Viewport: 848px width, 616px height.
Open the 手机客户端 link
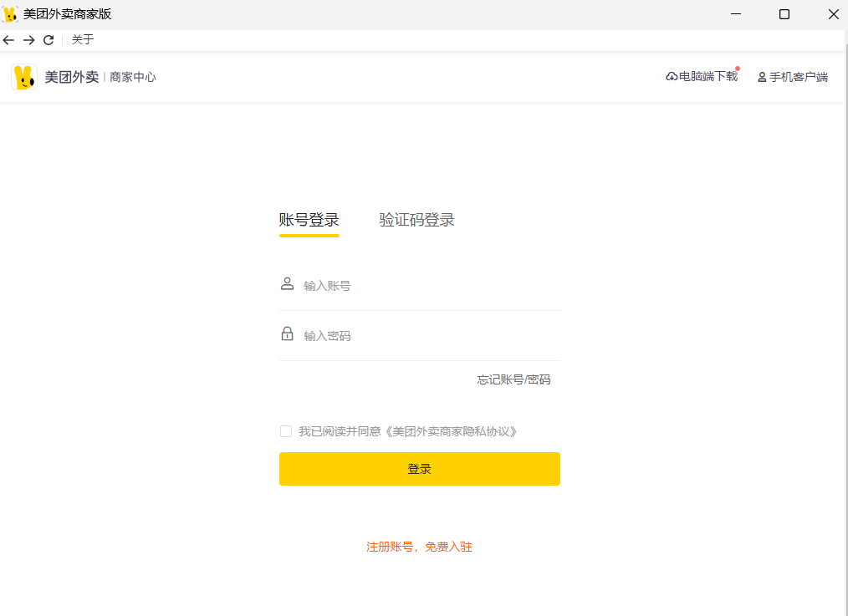pos(793,77)
